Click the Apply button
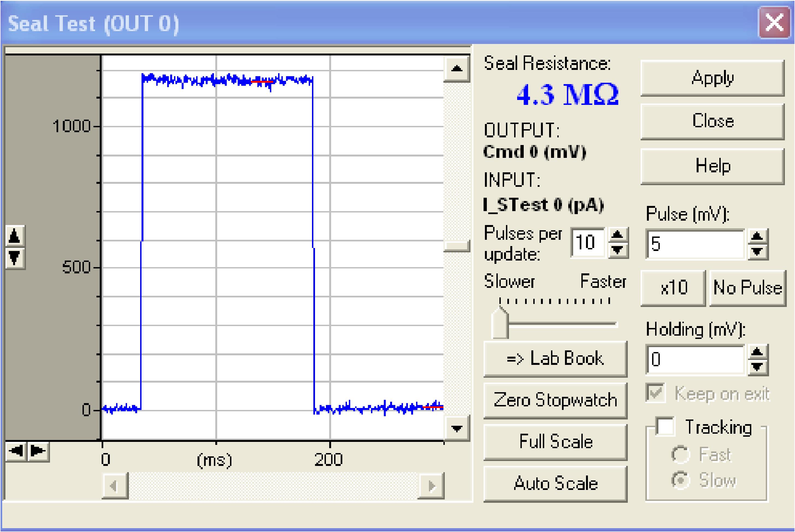 pyautogui.click(x=712, y=78)
